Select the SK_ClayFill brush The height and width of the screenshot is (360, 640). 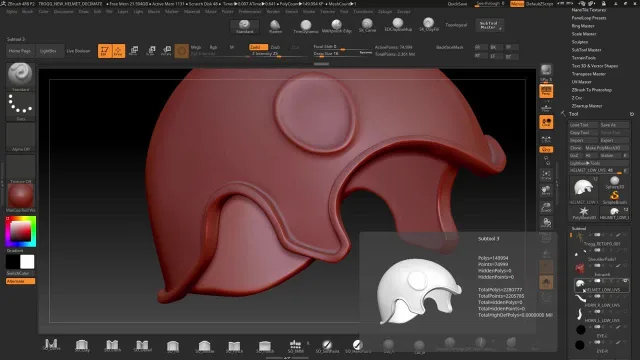(428, 25)
